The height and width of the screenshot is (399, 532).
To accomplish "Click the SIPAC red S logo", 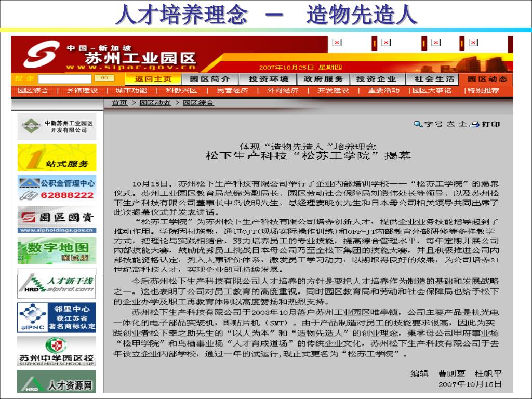I will 41,54.
